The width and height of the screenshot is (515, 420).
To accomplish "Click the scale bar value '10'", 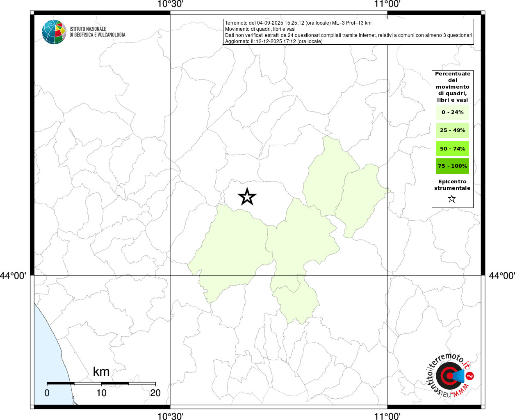I will (x=101, y=393).
